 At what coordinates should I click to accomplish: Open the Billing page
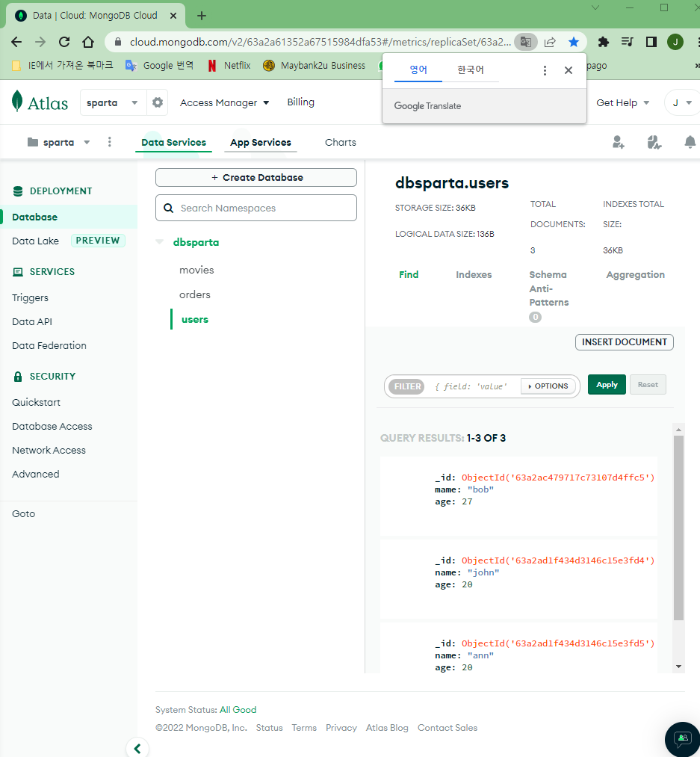pyautogui.click(x=300, y=102)
